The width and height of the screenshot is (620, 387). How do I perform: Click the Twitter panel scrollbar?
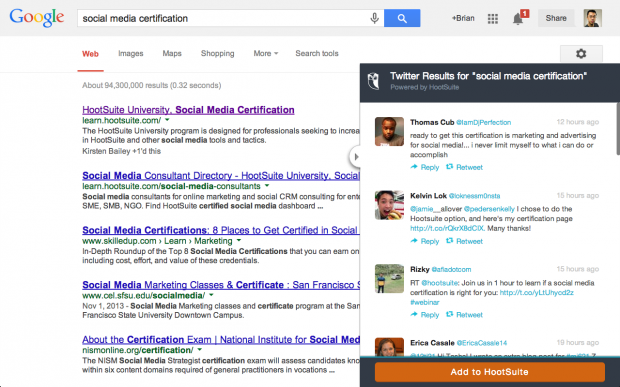point(618,128)
